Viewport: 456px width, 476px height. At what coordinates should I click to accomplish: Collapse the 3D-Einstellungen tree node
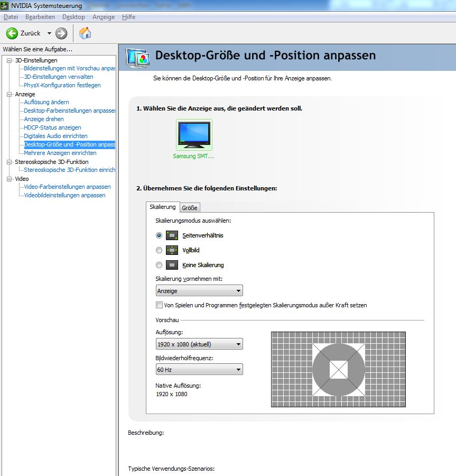[x=9, y=60]
